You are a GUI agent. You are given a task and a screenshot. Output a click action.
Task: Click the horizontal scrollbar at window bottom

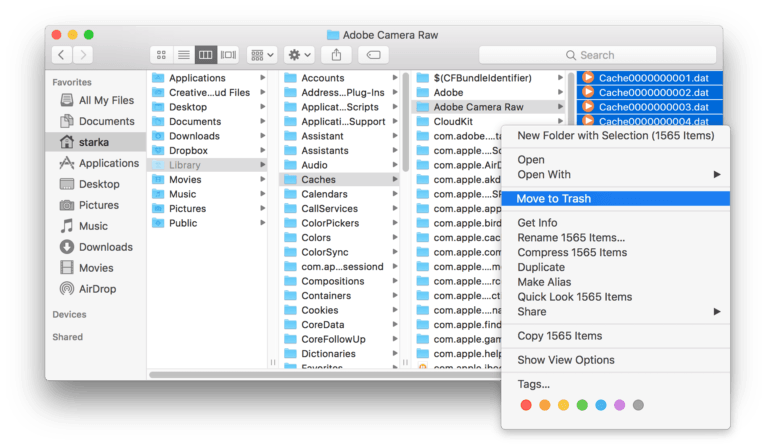click(325, 375)
